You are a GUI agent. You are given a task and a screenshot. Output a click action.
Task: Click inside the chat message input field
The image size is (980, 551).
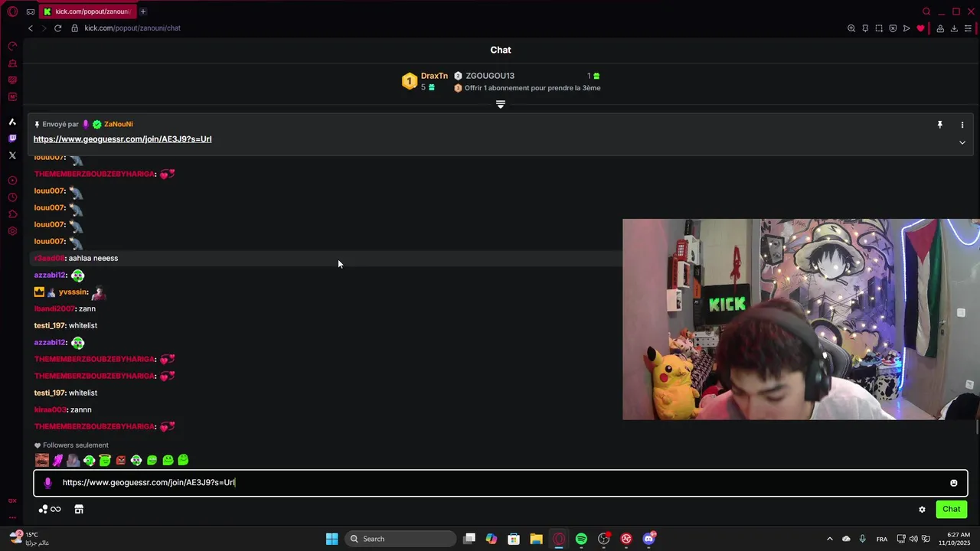(x=501, y=483)
